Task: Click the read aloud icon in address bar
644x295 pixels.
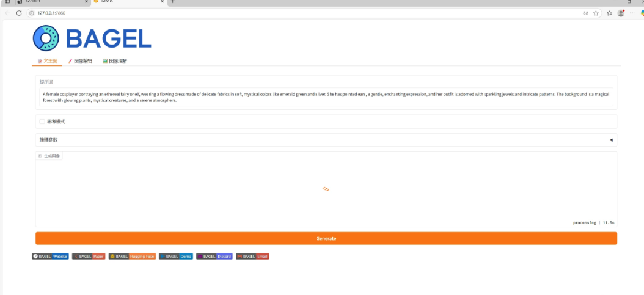Action: pyautogui.click(x=586, y=13)
